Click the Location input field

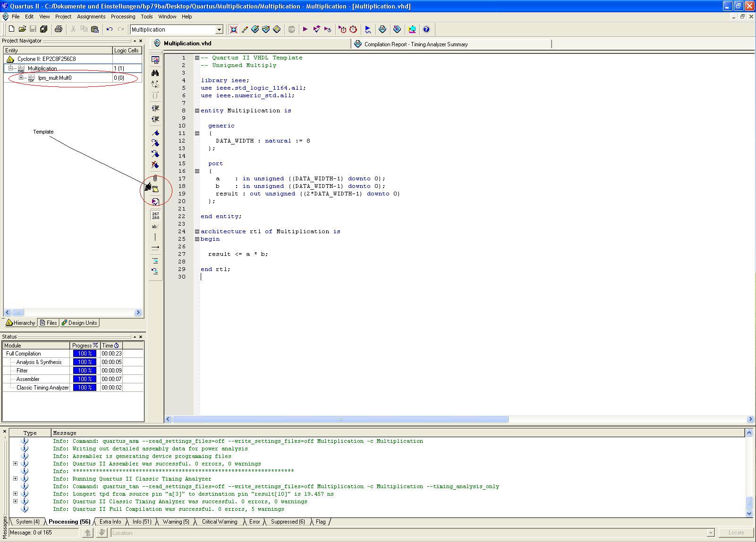pos(413,533)
